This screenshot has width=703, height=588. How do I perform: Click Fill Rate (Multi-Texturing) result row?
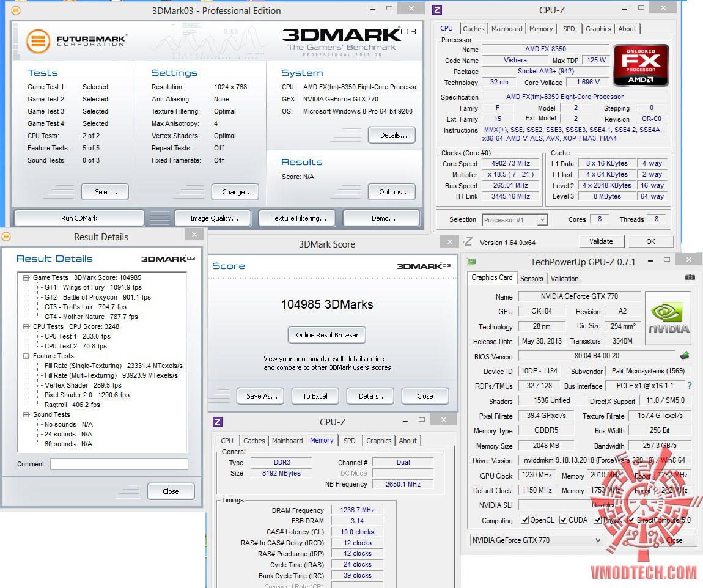(x=111, y=375)
